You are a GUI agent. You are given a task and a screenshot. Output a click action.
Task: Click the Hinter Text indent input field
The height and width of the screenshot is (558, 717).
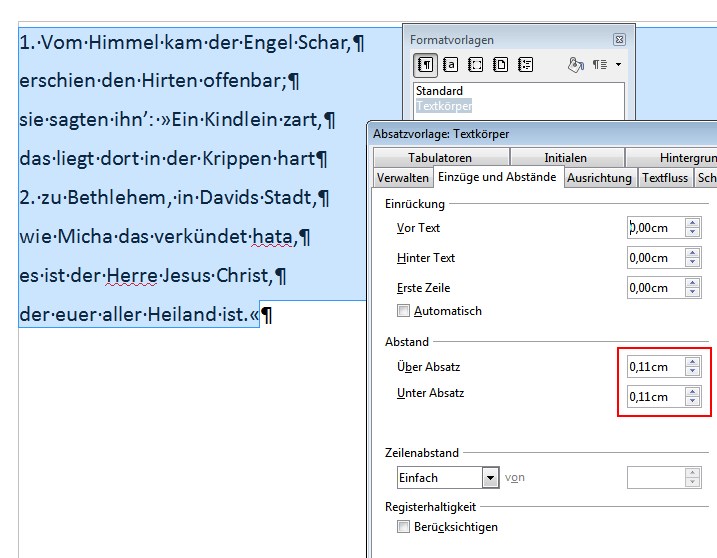point(656,258)
